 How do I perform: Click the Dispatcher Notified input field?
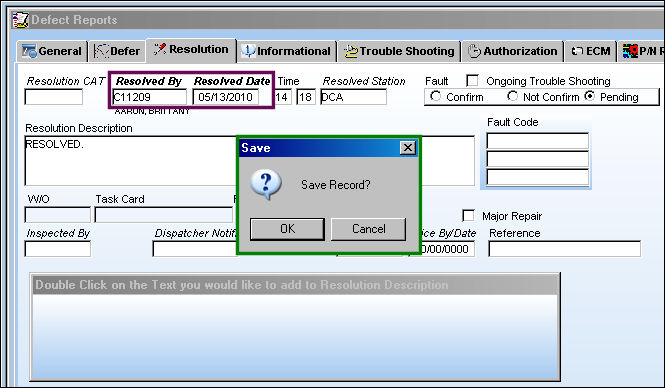tap(195, 249)
